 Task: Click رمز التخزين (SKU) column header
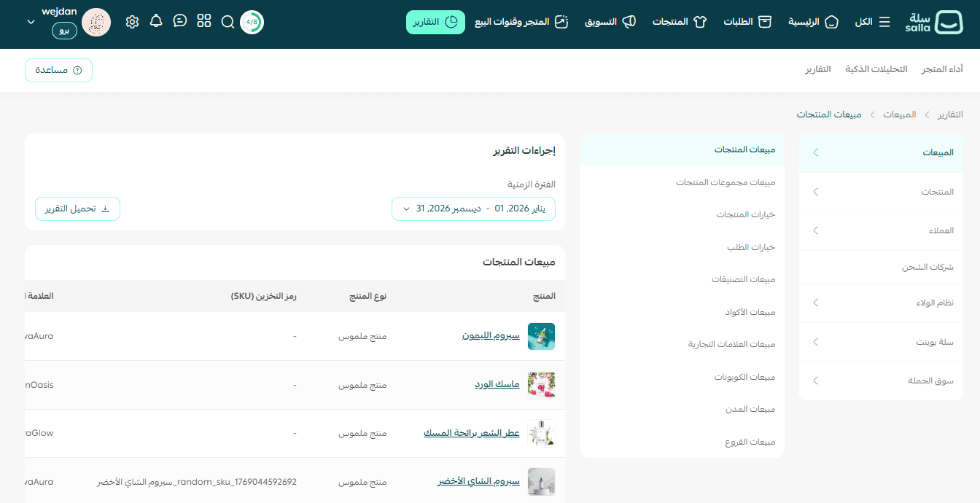(x=263, y=296)
